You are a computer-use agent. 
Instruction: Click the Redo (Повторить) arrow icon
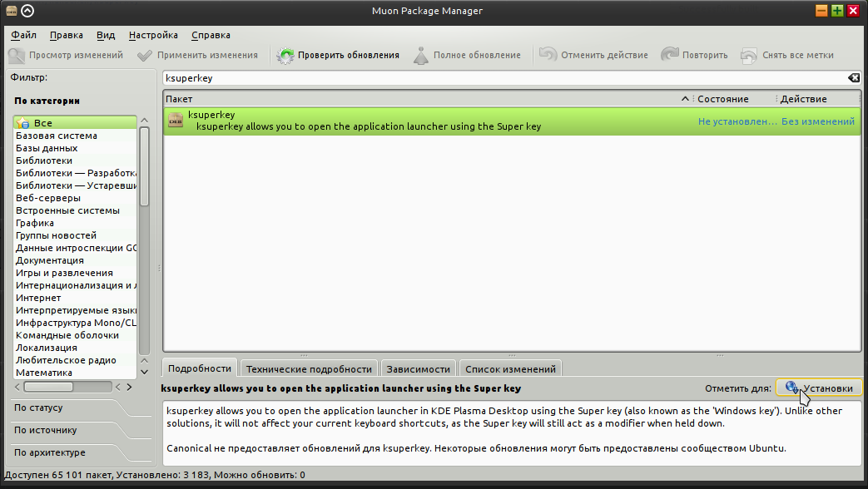pos(669,55)
